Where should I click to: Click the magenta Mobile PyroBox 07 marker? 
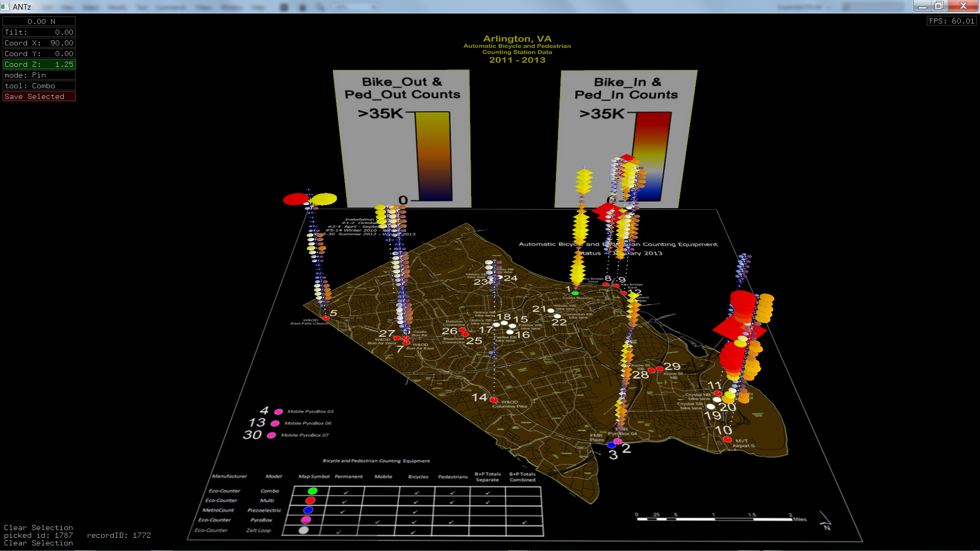tap(272, 435)
